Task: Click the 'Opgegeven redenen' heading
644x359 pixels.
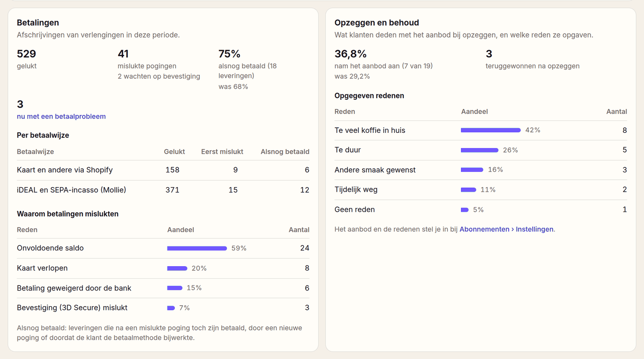Action: pyautogui.click(x=369, y=96)
